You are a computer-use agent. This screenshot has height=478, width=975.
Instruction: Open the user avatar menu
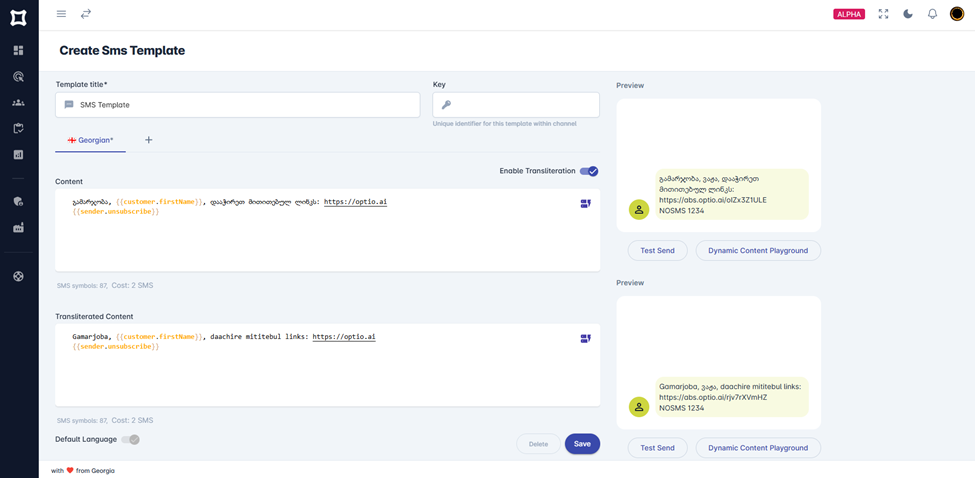(x=957, y=14)
